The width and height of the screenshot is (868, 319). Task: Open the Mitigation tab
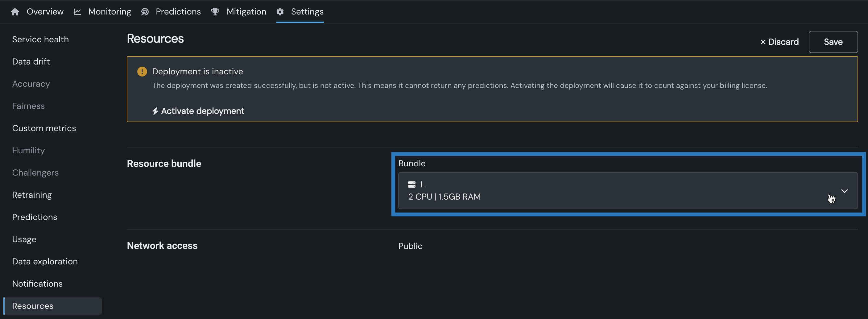[246, 12]
